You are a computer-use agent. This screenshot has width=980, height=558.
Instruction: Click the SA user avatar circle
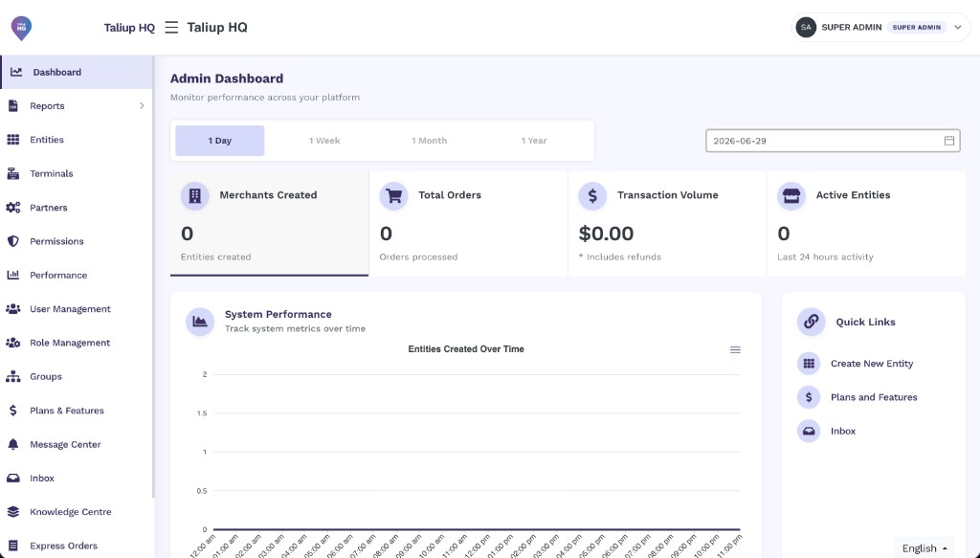806,28
